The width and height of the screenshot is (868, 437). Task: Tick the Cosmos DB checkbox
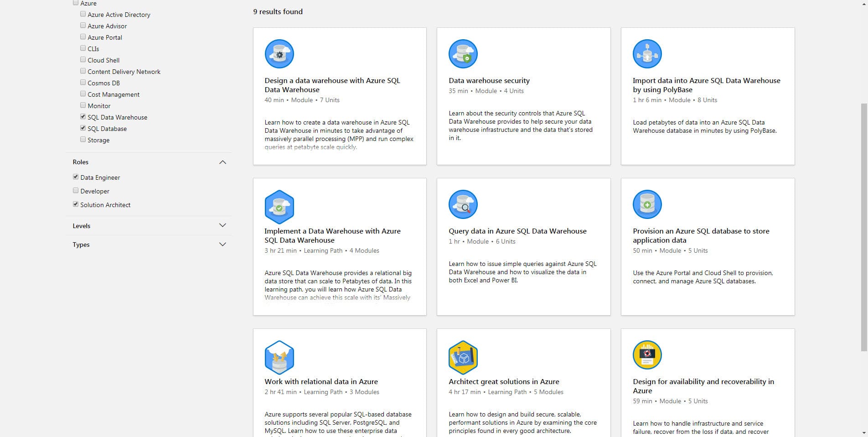(x=83, y=83)
